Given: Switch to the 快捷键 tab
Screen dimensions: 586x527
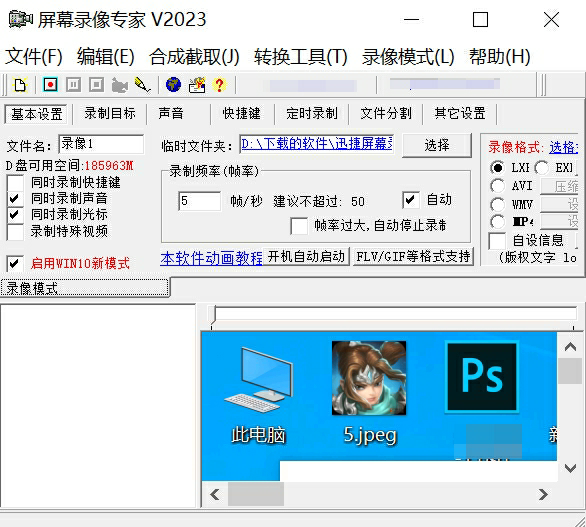Looking at the screenshot, I should pos(241,113).
